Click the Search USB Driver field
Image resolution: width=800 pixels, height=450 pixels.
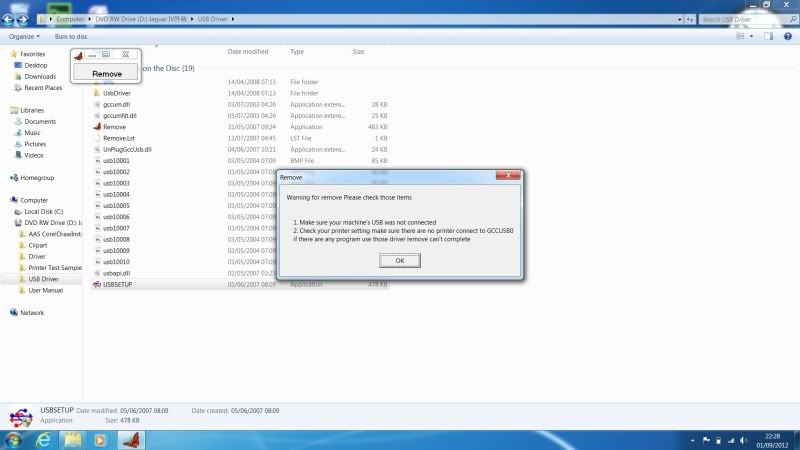[748, 19]
